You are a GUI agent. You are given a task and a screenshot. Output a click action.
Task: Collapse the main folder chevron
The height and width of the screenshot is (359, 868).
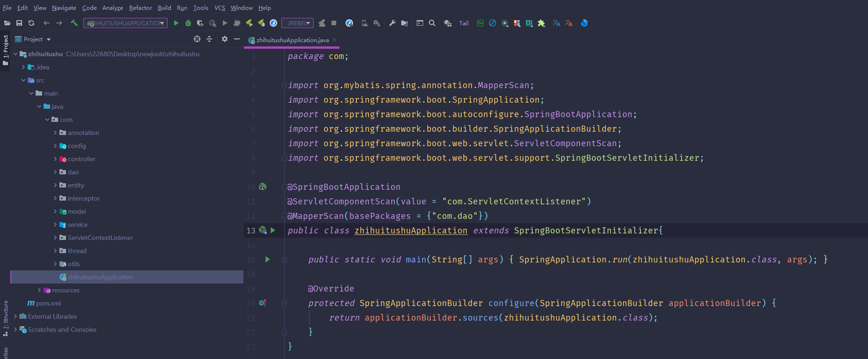tap(31, 93)
